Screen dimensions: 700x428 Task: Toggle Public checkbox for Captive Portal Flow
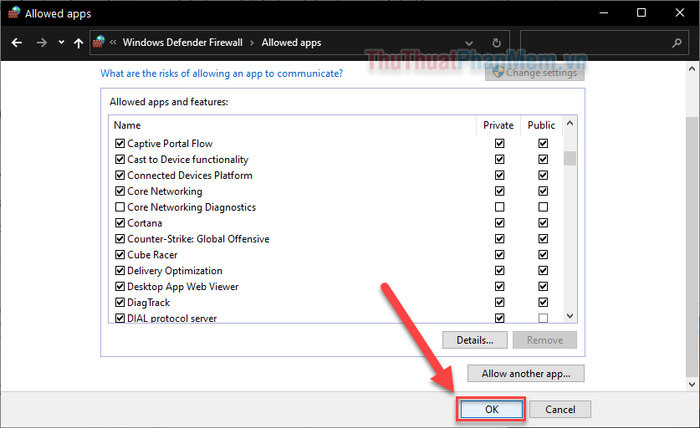(x=543, y=143)
